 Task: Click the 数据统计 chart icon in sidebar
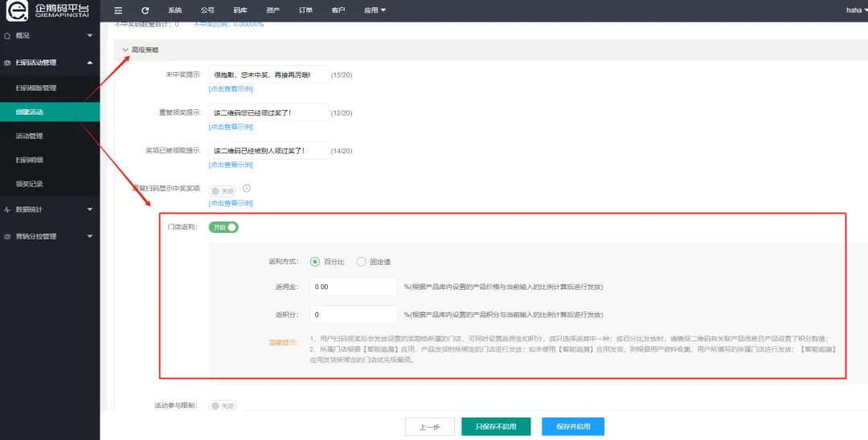(7, 210)
